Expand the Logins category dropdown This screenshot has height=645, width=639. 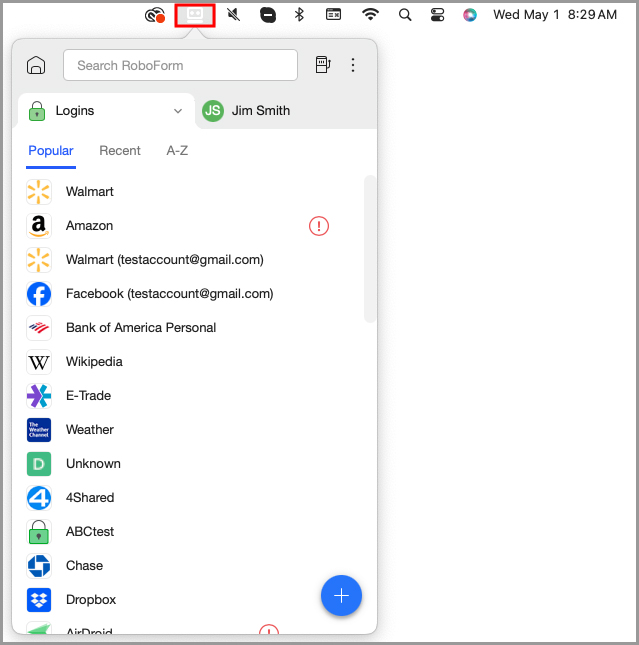[x=178, y=111]
